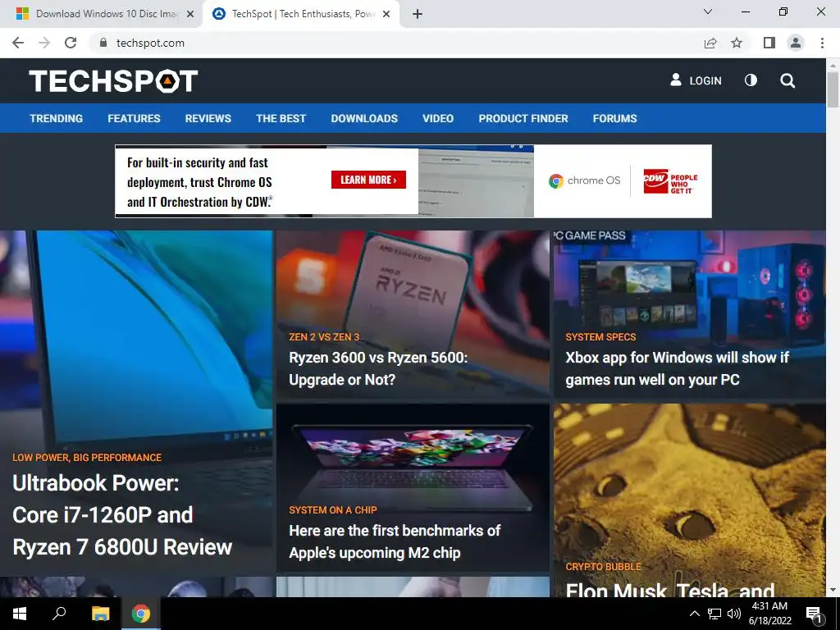Viewport: 840px width, 630px height.
Task: Open the site search magnifier icon
Action: pyautogui.click(x=787, y=81)
